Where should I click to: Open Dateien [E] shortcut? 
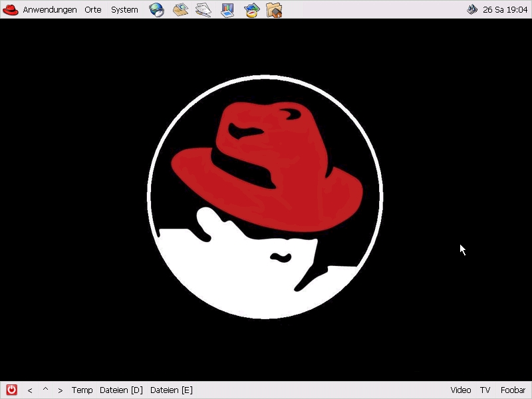(172, 390)
